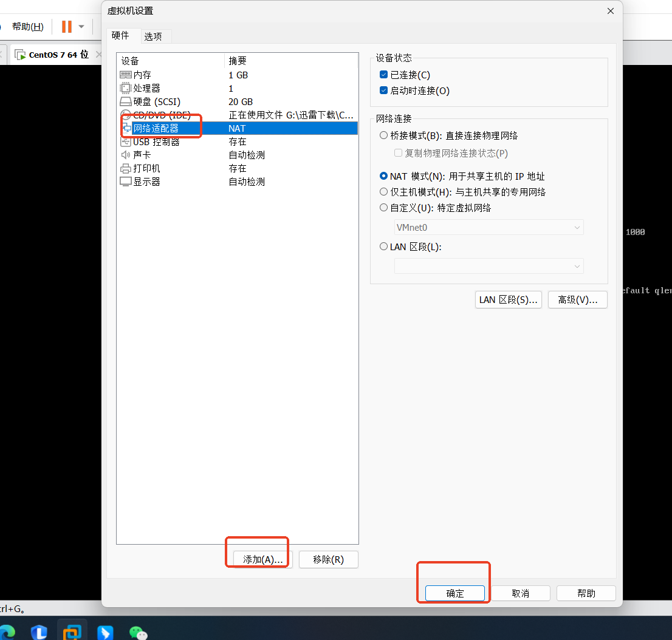Screen dimensions: 672x640
Task: Uncheck the 已连接(C) checkbox
Action: (x=383, y=75)
